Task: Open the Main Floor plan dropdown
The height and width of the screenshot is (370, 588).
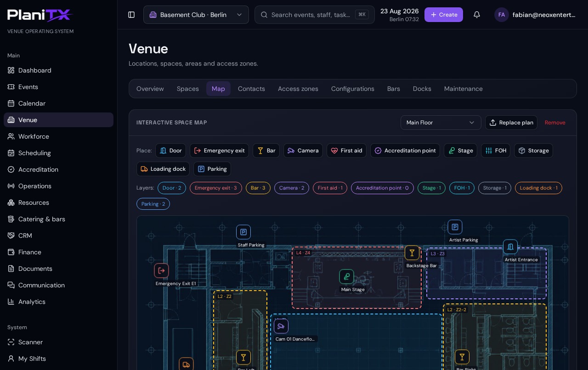Action: pyautogui.click(x=441, y=123)
